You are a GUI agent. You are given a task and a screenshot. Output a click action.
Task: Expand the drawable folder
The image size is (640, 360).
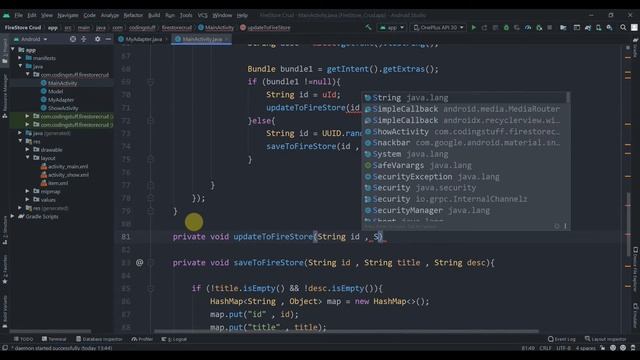27,150
